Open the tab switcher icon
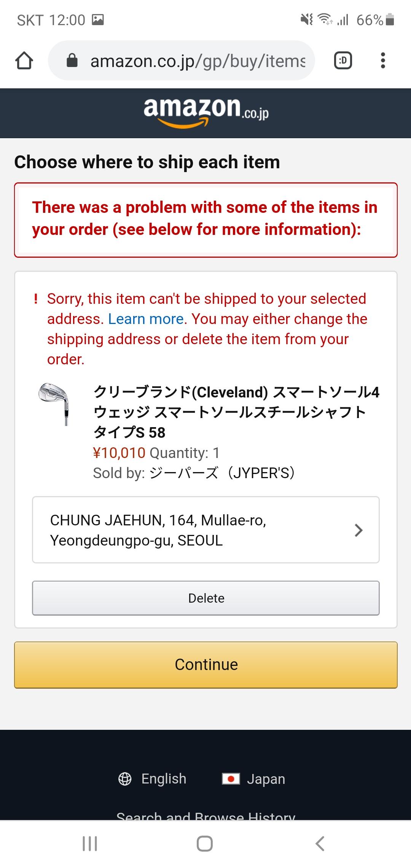The image size is (411, 868). click(x=343, y=61)
